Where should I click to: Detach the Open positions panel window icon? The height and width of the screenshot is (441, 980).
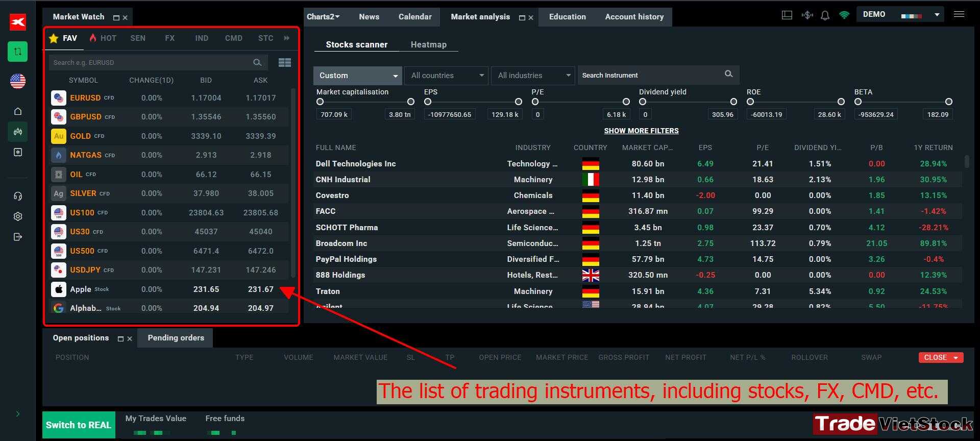[x=120, y=338]
